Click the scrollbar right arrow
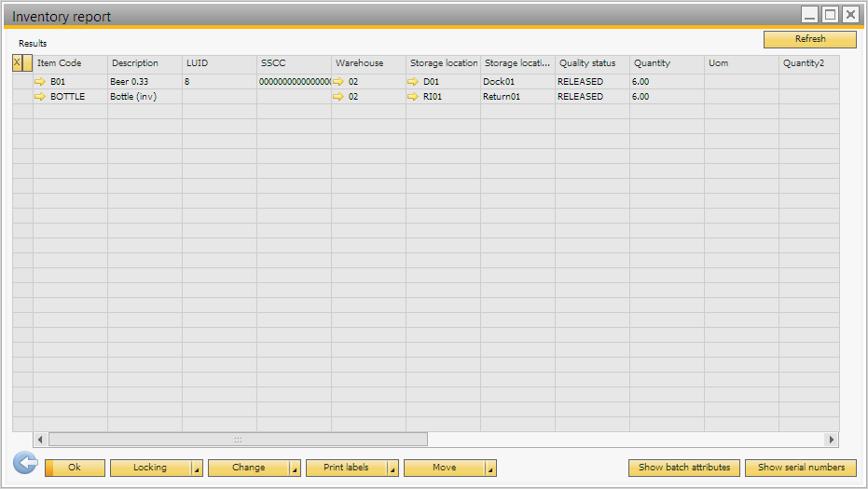Viewport: 868px width, 489px height. pos(832,439)
